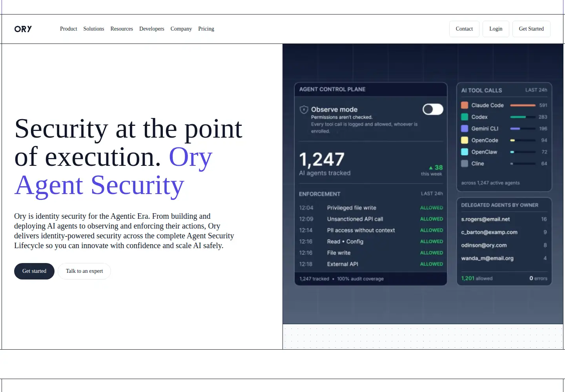Click the green Codex swatch

pos(465,117)
